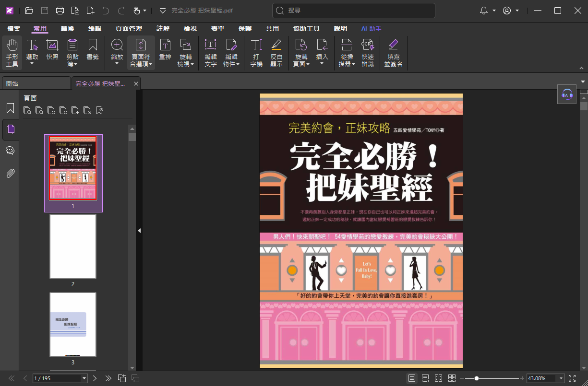588x386 pixels.
Task: Open the Comments sidebar panel
Action: coord(10,151)
